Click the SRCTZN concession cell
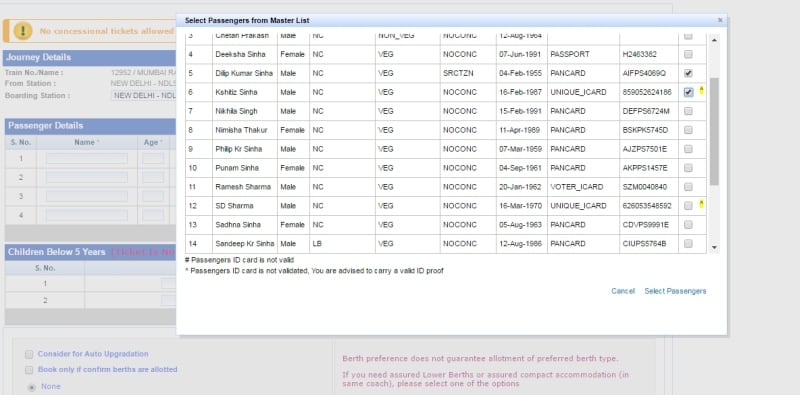 [x=458, y=73]
